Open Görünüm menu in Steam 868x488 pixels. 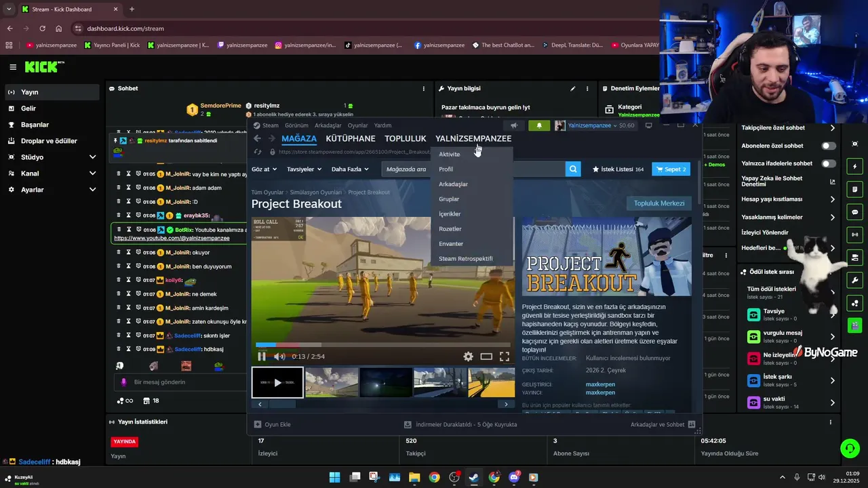[296, 125]
